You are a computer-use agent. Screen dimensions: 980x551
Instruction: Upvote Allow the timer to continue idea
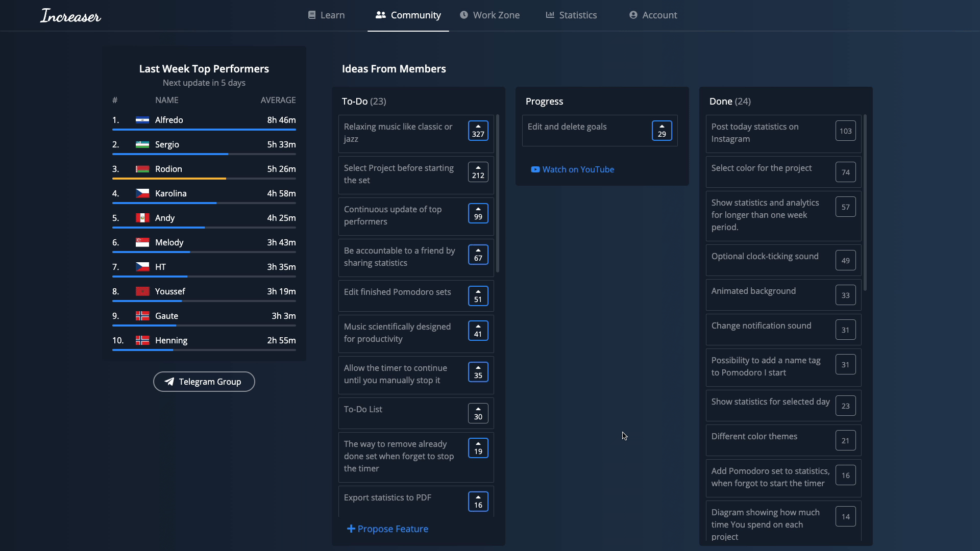coord(478,372)
